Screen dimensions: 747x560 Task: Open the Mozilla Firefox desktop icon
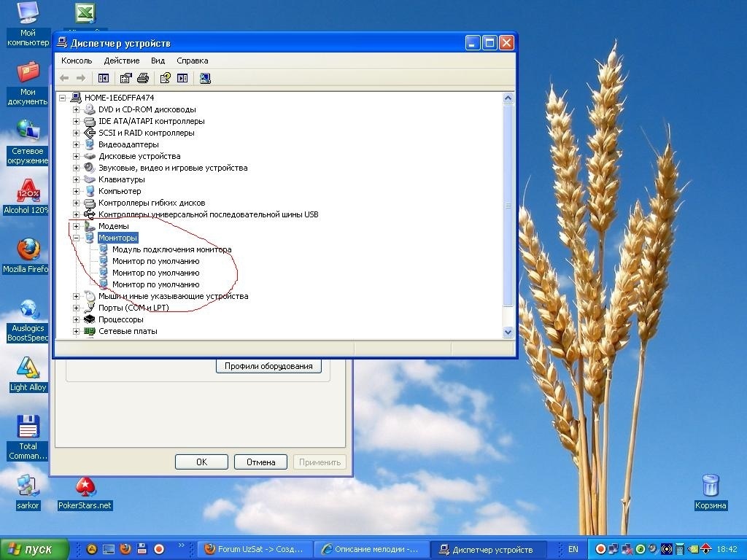(x=28, y=250)
